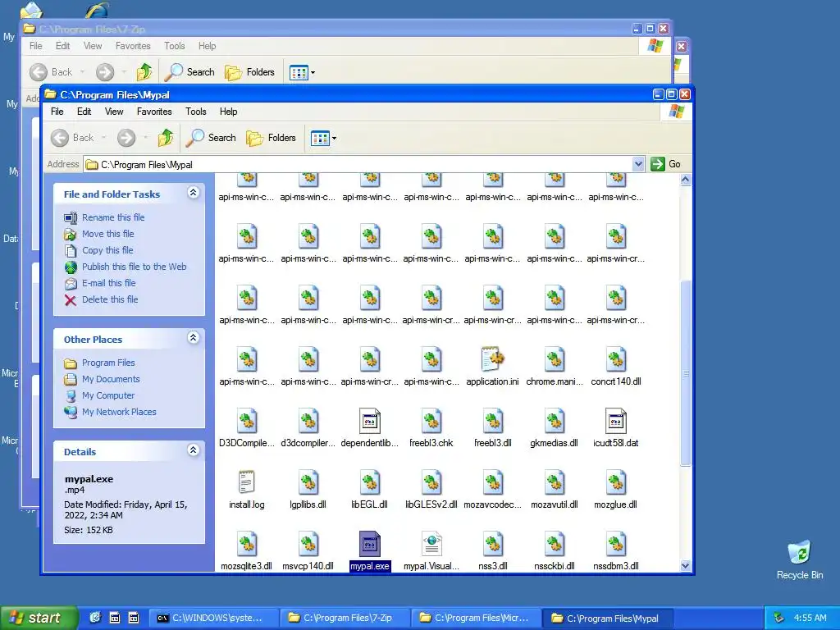This screenshot has width=840, height=630.
Task: Select the mozglue.dll file
Action: click(615, 491)
